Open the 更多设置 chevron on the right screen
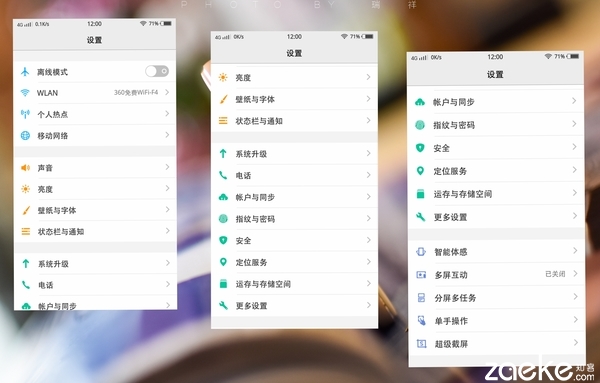Screen dimensions: 600x383 tap(574, 216)
